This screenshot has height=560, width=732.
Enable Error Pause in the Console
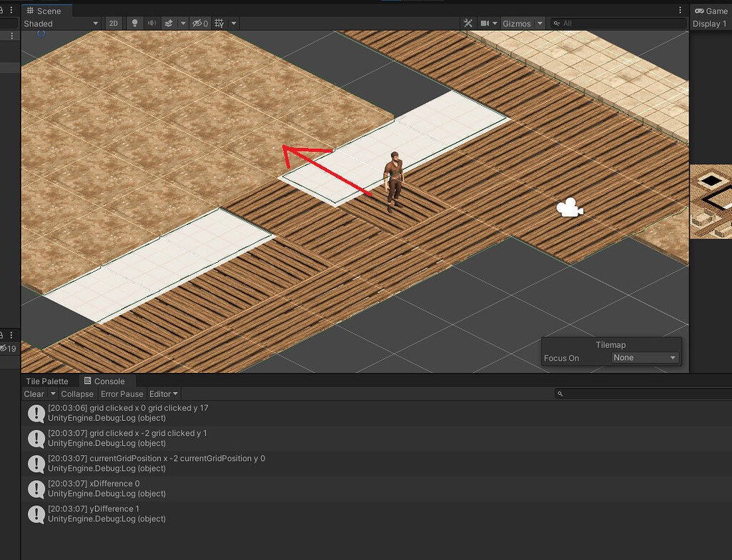[122, 394]
